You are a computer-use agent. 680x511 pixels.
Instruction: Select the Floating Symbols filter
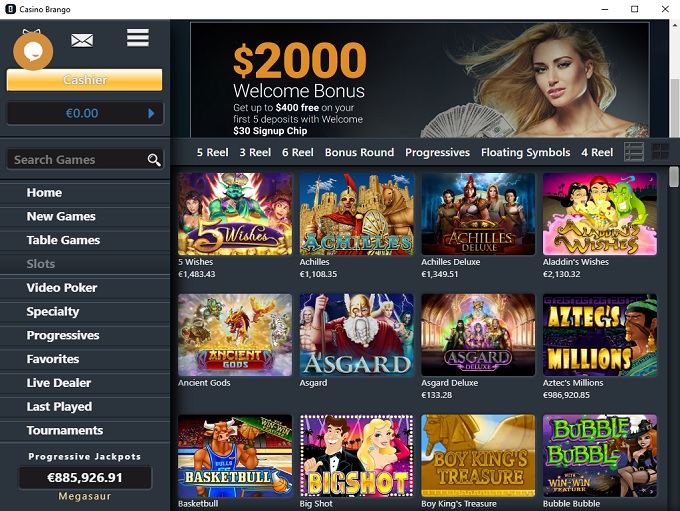(x=526, y=152)
